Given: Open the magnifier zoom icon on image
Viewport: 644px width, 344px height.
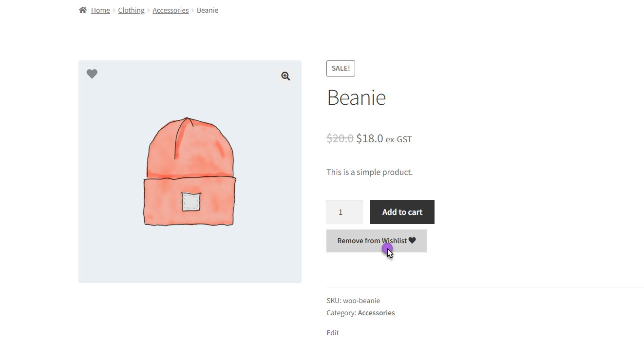Looking at the screenshot, I should tap(285, 76).
